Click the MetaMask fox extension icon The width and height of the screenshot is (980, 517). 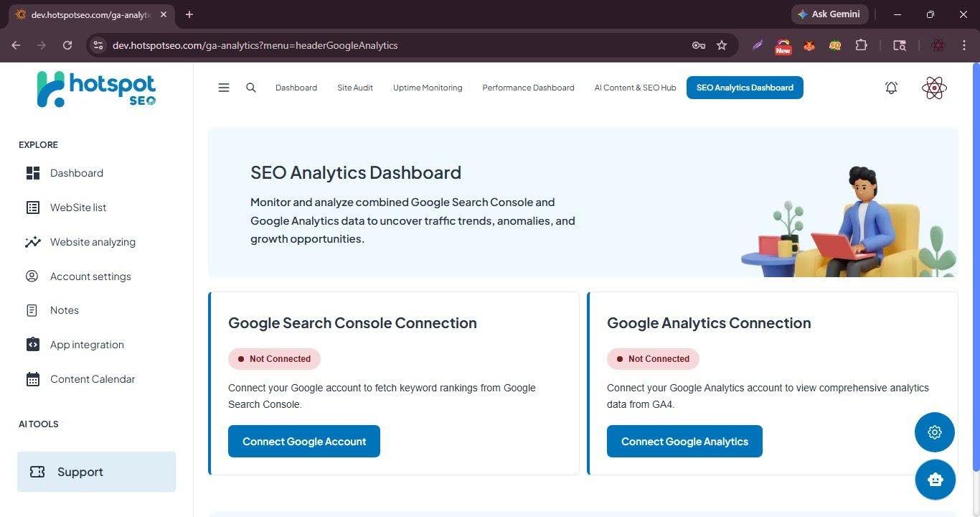pos(809,45)
